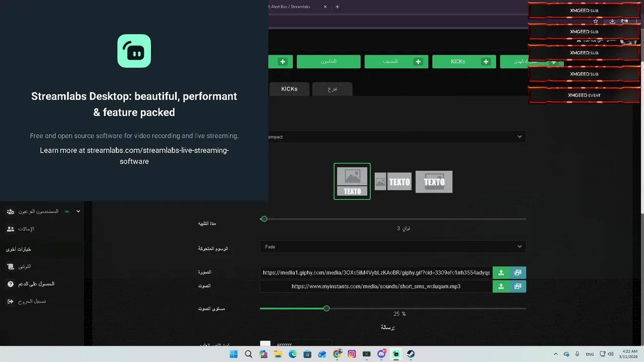Click تسجيل الخروج to log out
Screen dimensions: 644x362
pos(32,301)
